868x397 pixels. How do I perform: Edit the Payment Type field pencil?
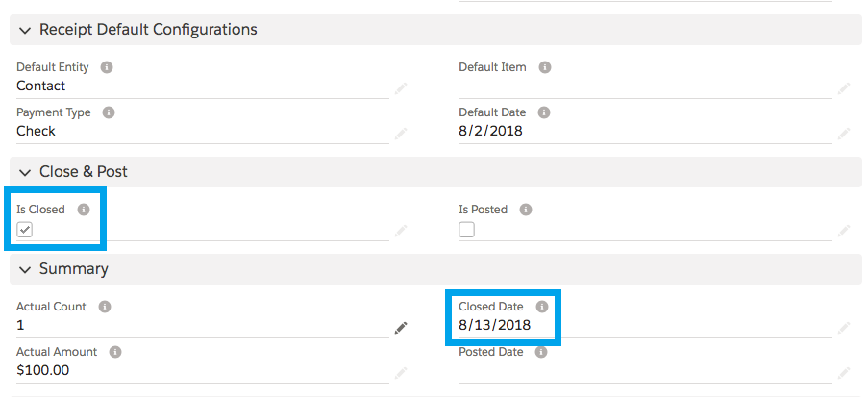pos(400,134)
